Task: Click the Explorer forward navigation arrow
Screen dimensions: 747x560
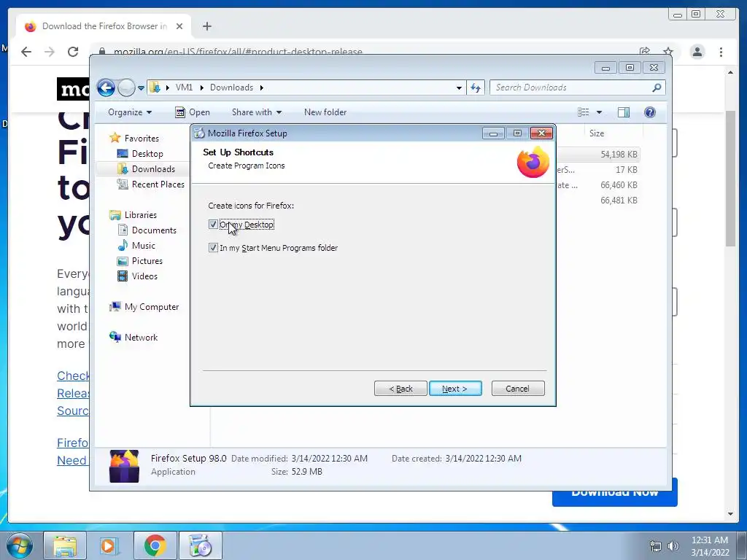Action: [x=126, y=87]
